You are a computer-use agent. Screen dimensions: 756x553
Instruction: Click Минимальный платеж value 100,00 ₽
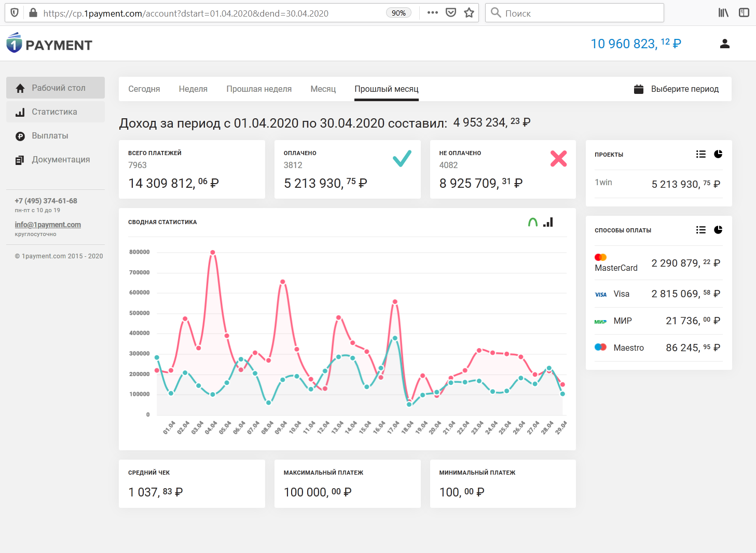(462, 492)
